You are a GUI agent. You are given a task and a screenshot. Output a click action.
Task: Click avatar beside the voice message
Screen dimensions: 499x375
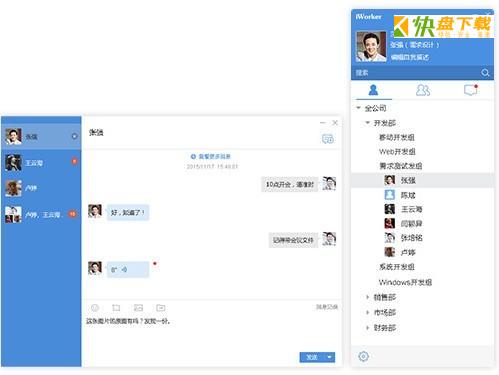[x=95, y=268]
